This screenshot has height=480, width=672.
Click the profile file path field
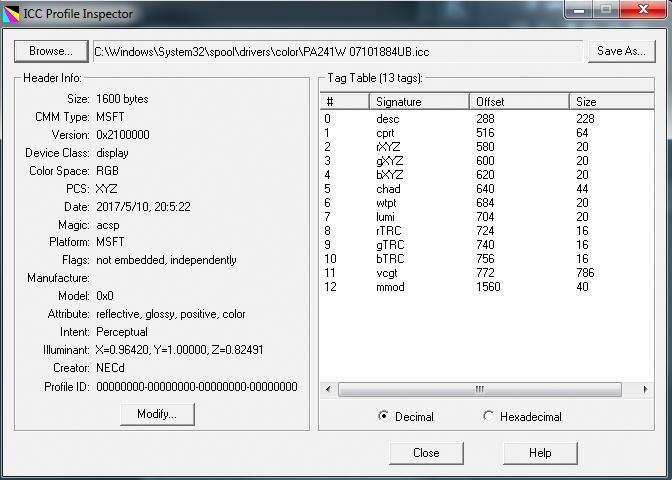point(338,52)
